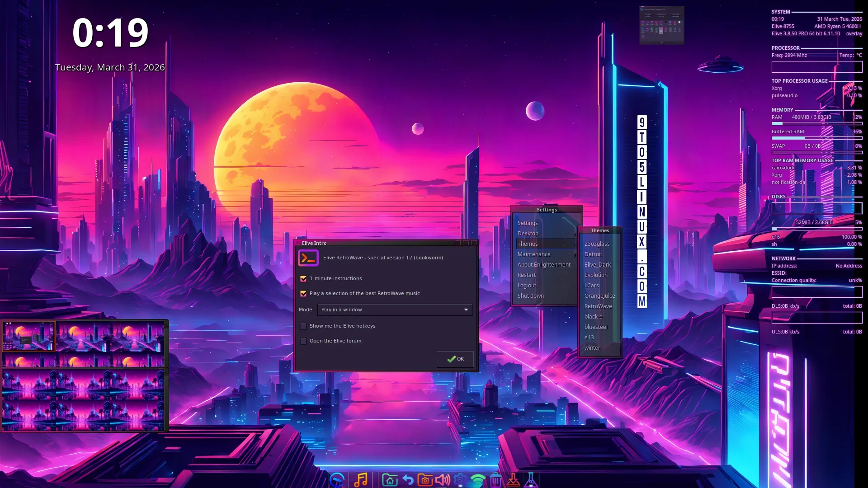The height and width of the screenshot is (488, 868).
Task: Disable the play RetroWave music checkbox
Action: (x=303, y=294)
